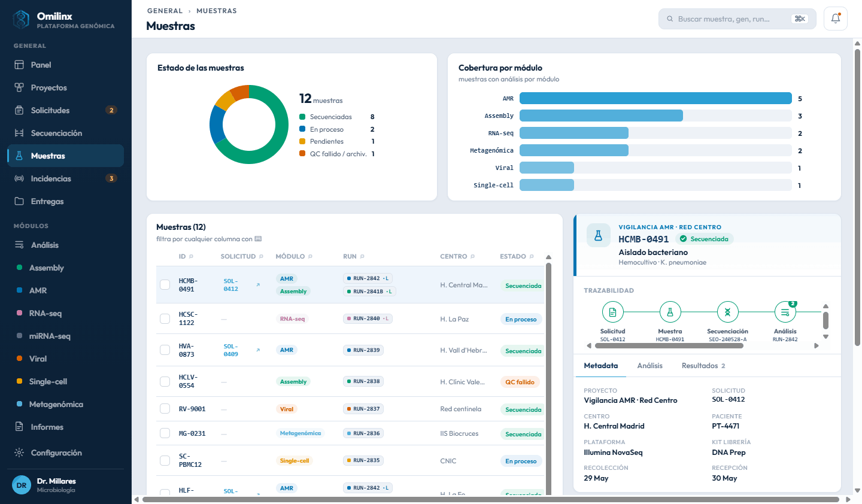The image size is (862, 504).
Task: Click RUN-2837 run chip
Action: click(x=363, y=409)
